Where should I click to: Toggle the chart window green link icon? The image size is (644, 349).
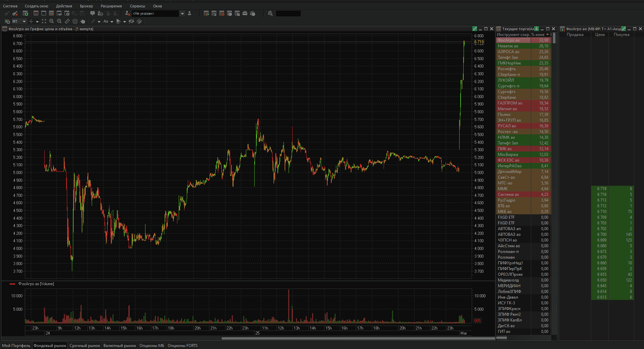tap(475, 29)
